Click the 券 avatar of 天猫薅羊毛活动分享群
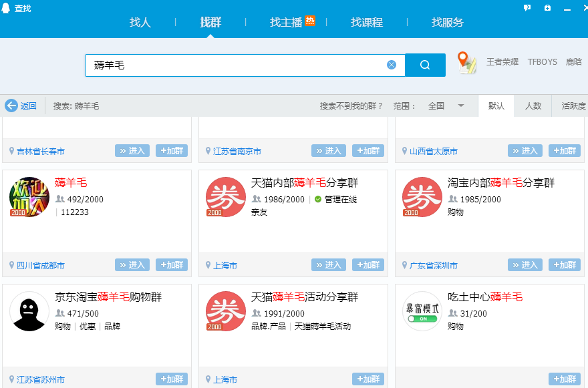588x388 pixels. tap(226, 311)
